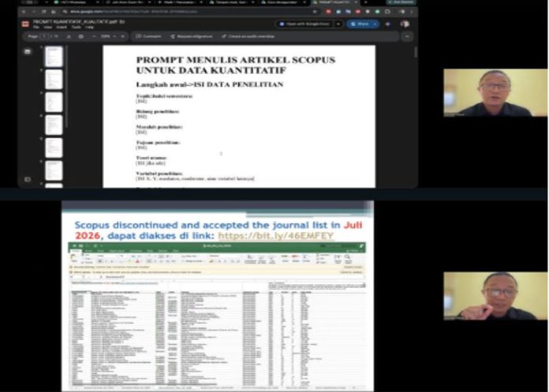Screen dimensions: 549x392
Task: Open the Chrome extensions puzzle icon
Action: (387, 11)
